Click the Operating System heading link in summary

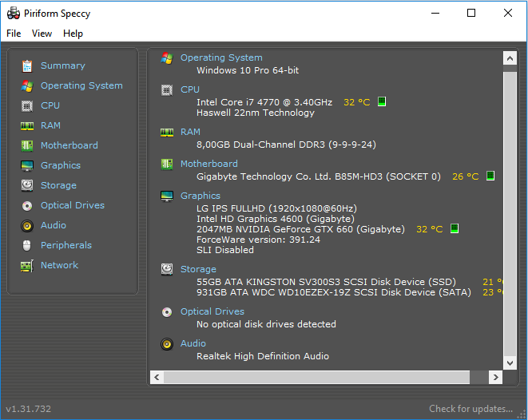pyautogui.click(x=221, y=57)
